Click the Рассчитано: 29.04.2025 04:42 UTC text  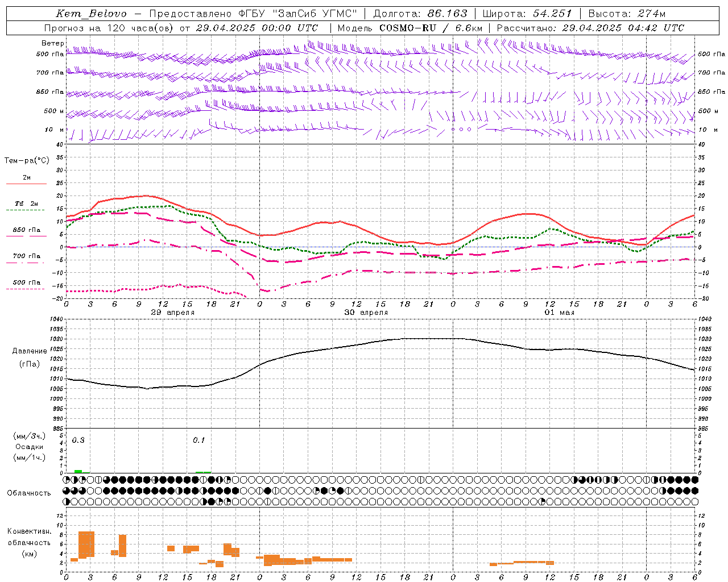click(x=590, y=28)
